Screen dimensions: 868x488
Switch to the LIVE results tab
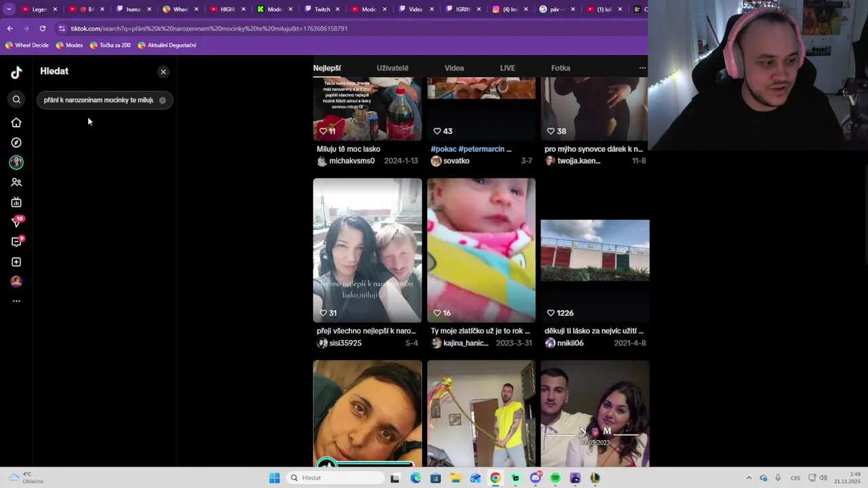tap(507, 68)
